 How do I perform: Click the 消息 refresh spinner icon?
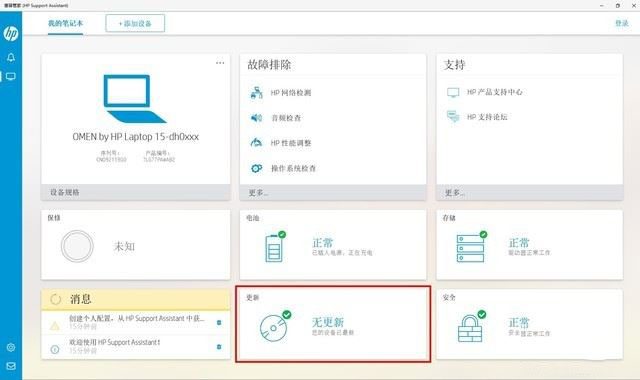click(56, 299)
